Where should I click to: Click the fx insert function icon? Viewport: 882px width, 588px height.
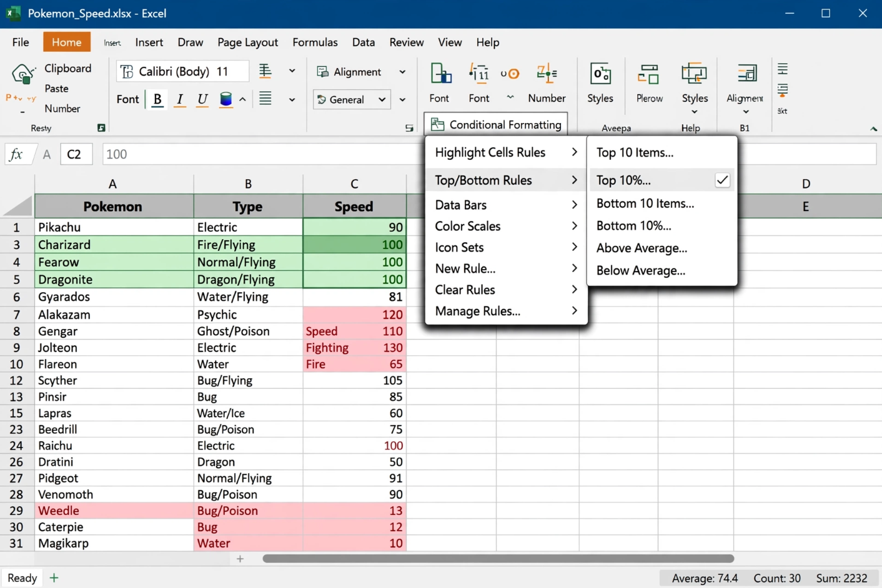click(16, 154)
